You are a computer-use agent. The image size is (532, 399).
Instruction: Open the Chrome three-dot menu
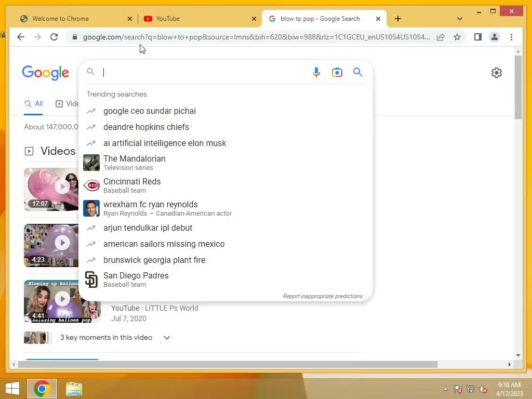tap(511, 37)
